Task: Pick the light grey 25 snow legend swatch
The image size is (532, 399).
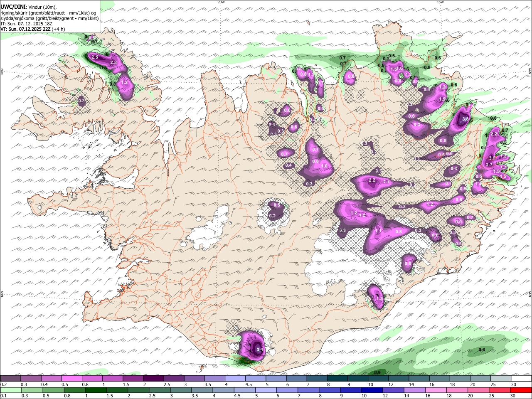Action: pos(501,379)
